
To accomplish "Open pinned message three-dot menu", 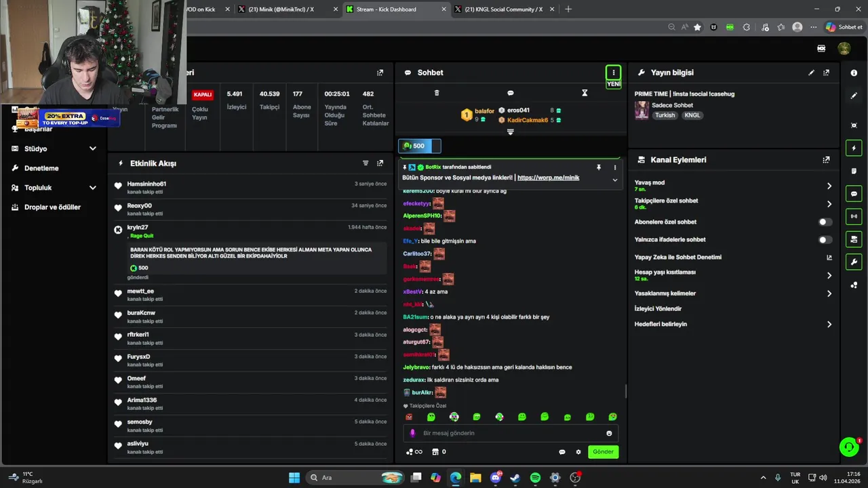I will pyautogui.click(x=615, y=167).
